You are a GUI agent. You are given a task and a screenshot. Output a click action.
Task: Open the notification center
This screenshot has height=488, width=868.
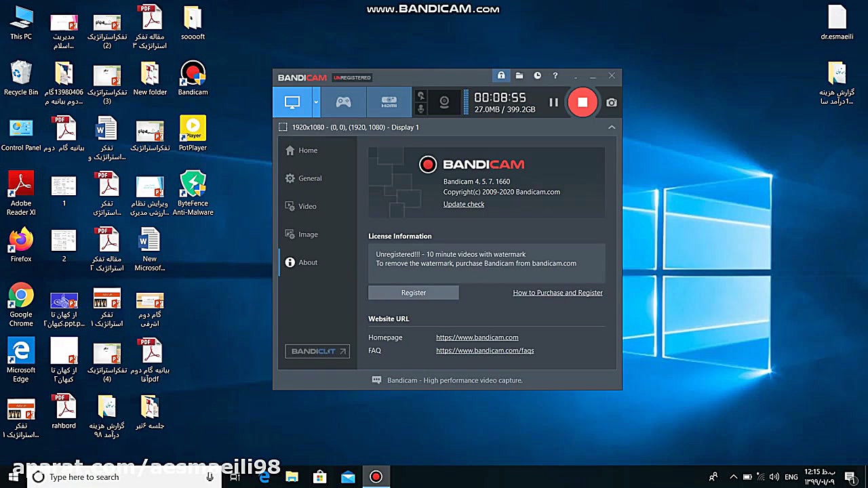point(850,477)
